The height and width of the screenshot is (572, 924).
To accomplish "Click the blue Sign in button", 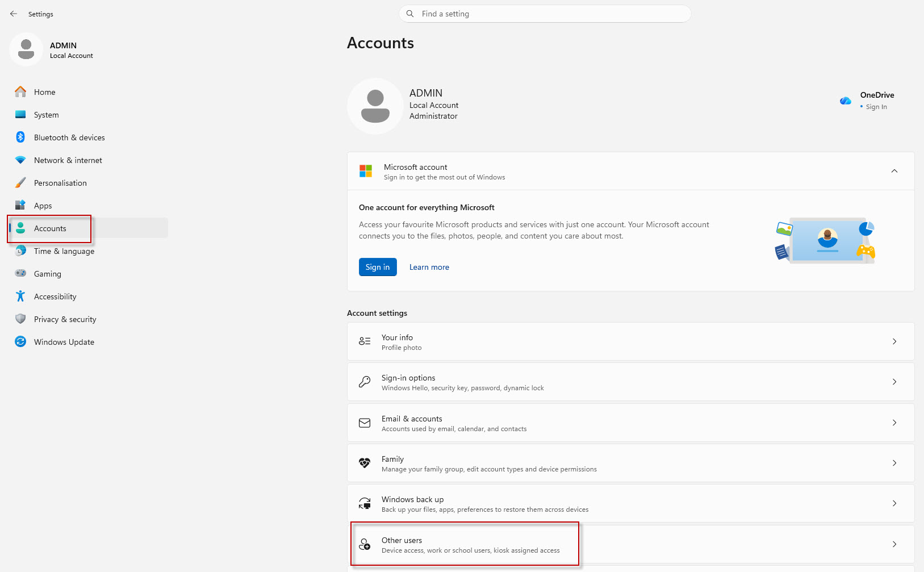I will coord(378,267).
